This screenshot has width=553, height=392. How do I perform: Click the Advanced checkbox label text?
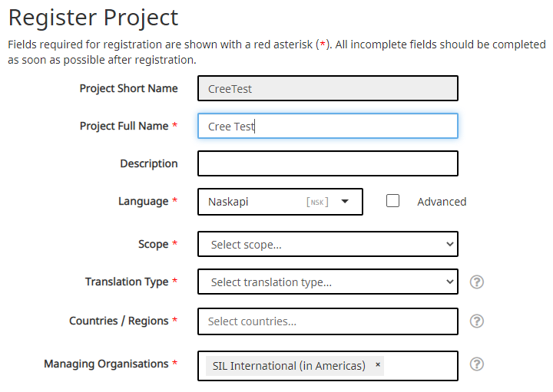click(442, 202)
